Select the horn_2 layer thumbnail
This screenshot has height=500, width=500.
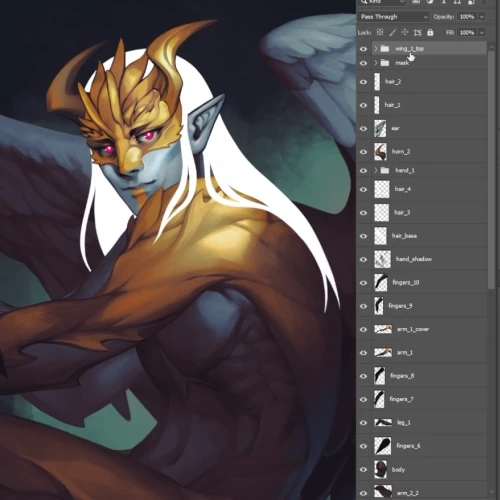tap(380, 152)
